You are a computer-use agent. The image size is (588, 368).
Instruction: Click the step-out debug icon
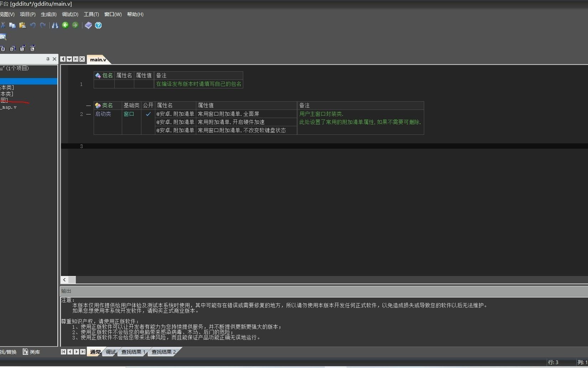pos(22,48)
